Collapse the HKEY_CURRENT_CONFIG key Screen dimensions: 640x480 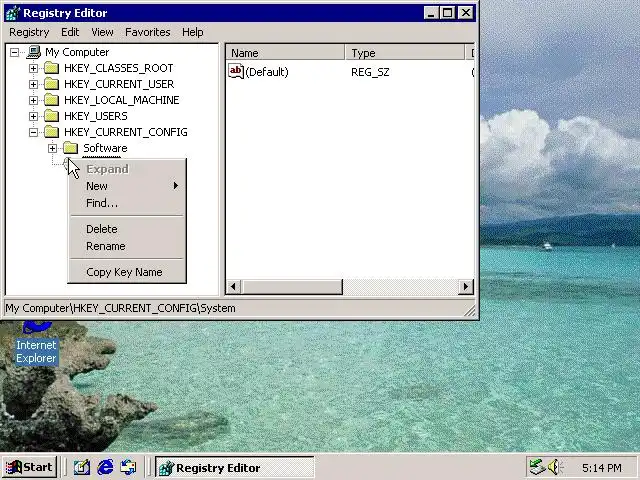point(33,132)
